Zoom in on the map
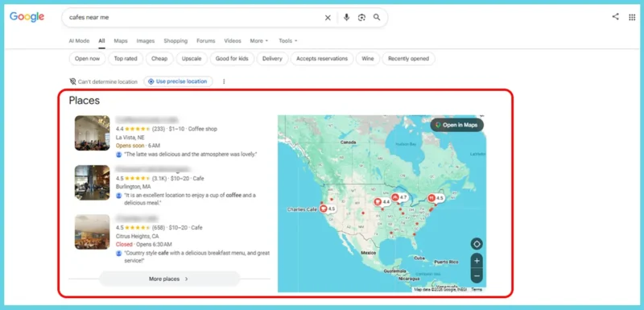The image size is (644, 310). 477,261
